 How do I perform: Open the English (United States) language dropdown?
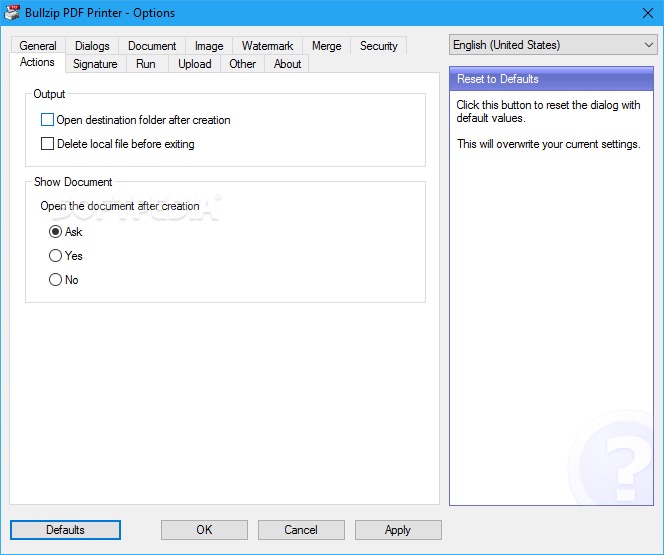(x=553, y=45)
